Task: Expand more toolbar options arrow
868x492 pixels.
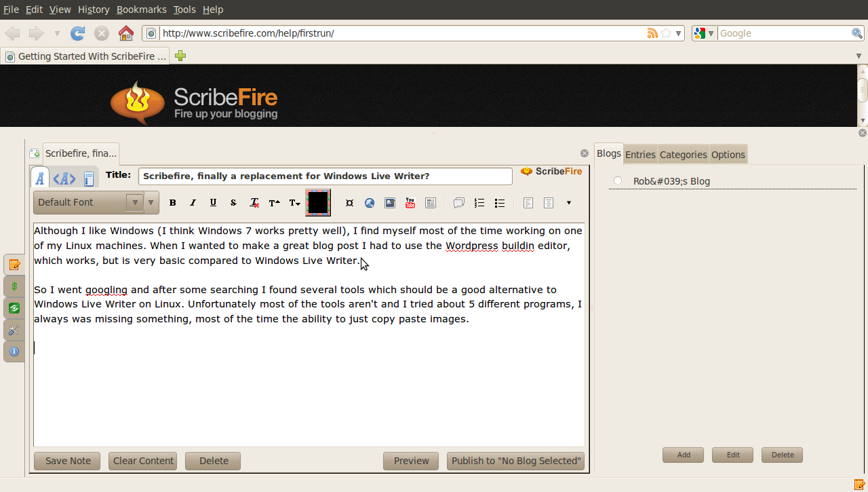Action: tap(568, 203)
